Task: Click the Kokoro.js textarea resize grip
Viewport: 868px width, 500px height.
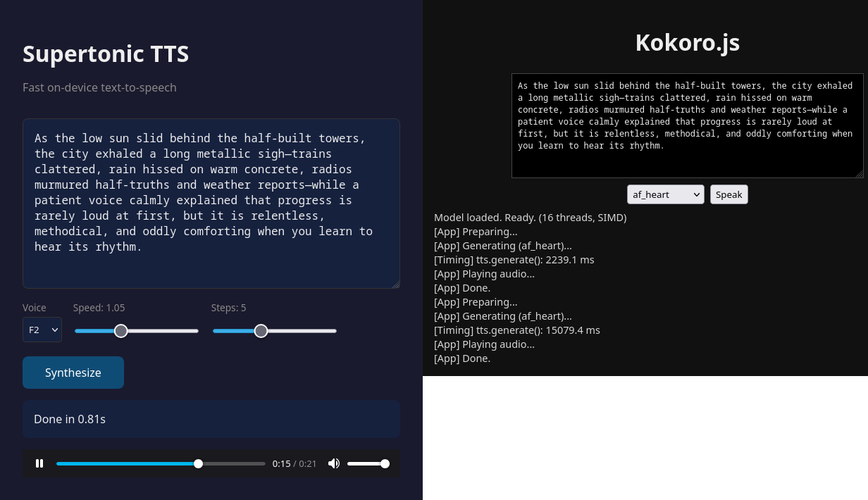Action: tap(859, 173)
